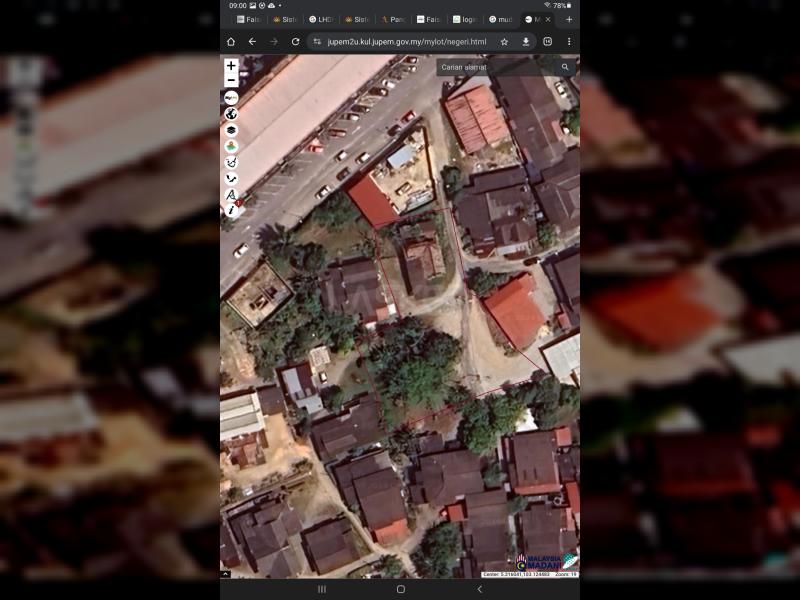The height and width of the screenshot is (600, 800).
Task: Tap the Android recent apps button
Action: pyautogui.click(x=322, y=589)
